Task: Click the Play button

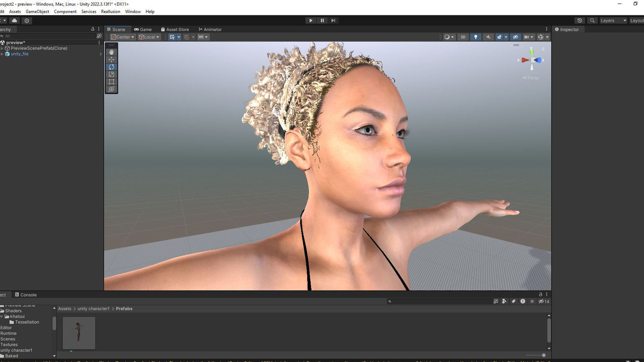Action: [x=311, y=20]
